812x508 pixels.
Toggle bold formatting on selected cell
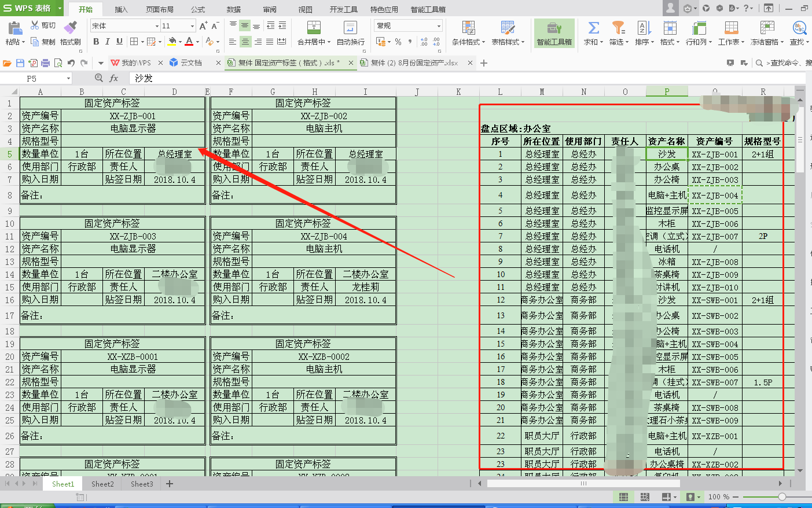96,42
